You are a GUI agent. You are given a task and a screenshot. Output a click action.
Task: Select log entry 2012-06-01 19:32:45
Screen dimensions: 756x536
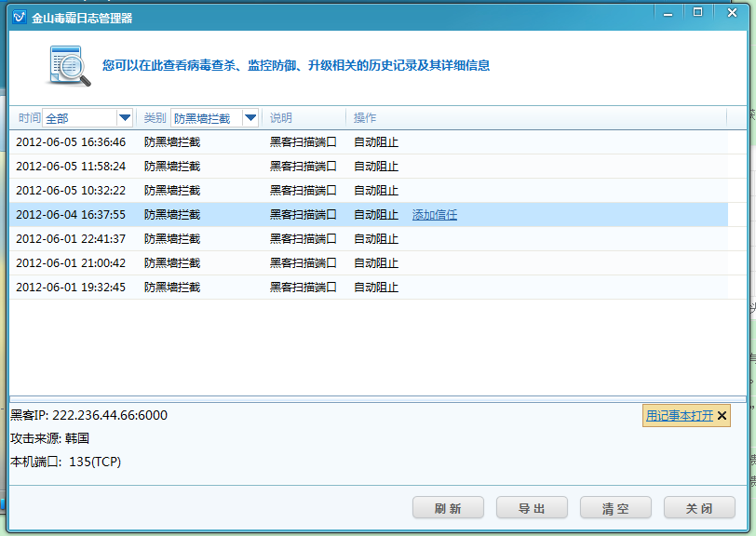[369, 287]
